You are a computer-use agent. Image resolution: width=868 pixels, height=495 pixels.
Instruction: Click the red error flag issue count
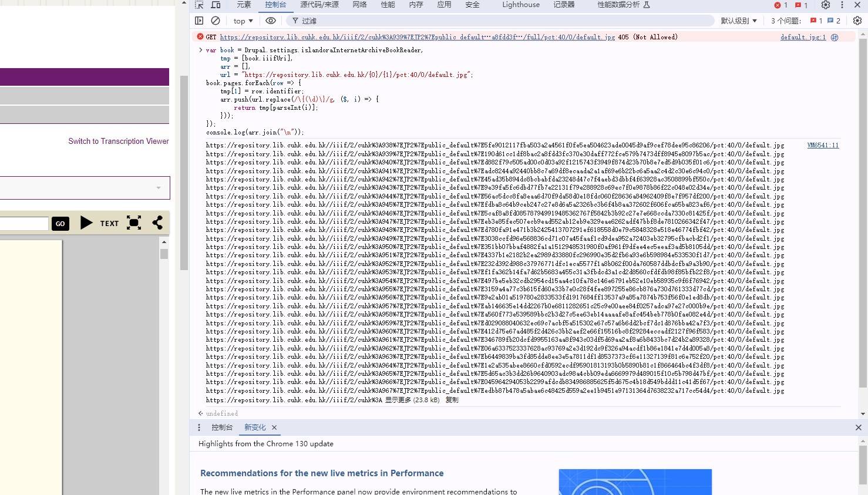coord(816,21)
